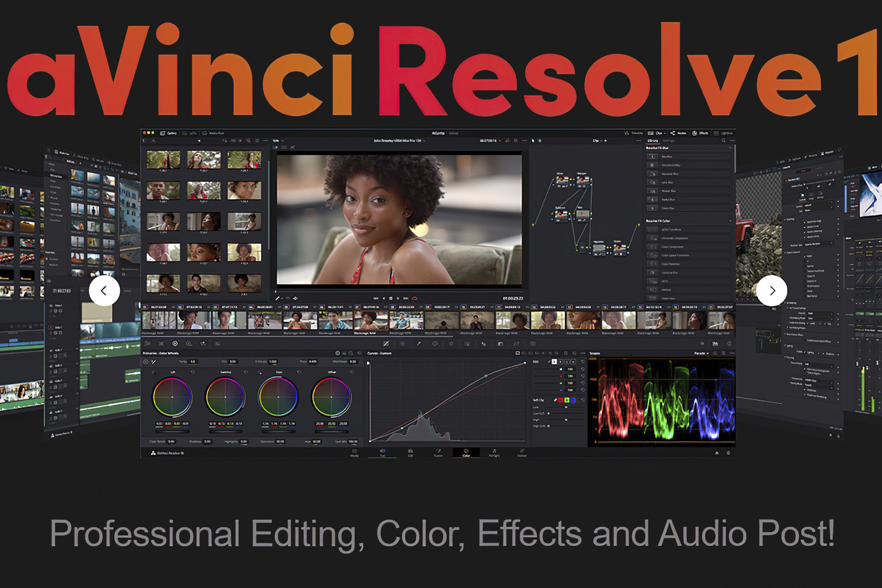This screenshot has height=588, width=882.
Task: Open the Camera Raw palette
Action: pyautogui.click(x=147, y=344)
